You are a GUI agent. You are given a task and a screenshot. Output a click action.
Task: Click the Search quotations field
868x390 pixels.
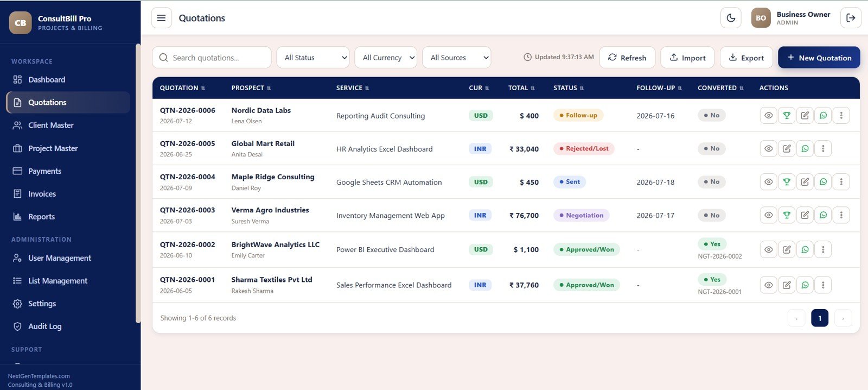212,58
